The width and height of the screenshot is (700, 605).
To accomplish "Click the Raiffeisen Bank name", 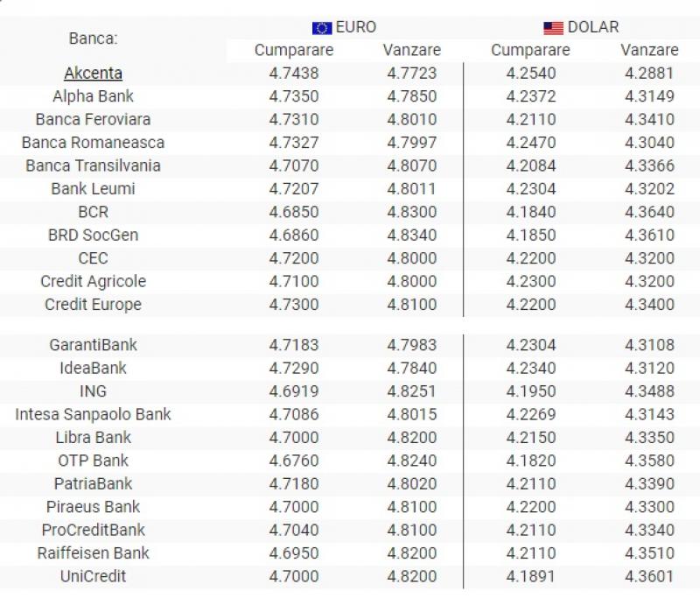I will pyautogui.click(x=93, y=553).
